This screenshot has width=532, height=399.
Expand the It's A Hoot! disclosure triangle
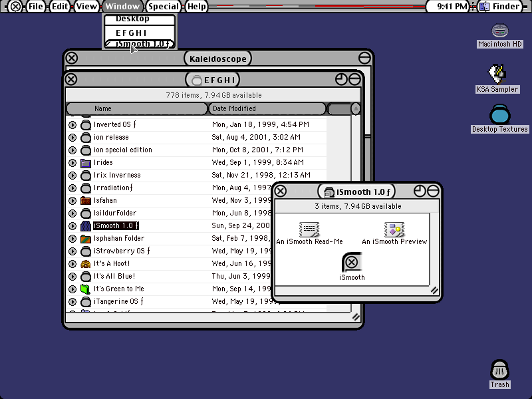[72, 264]
